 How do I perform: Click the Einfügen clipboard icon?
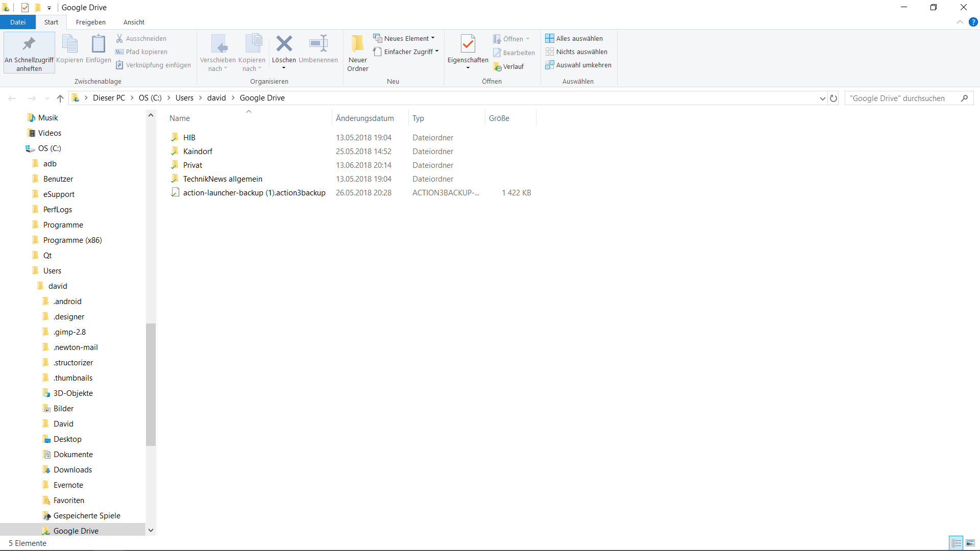[x=98, y=49]
